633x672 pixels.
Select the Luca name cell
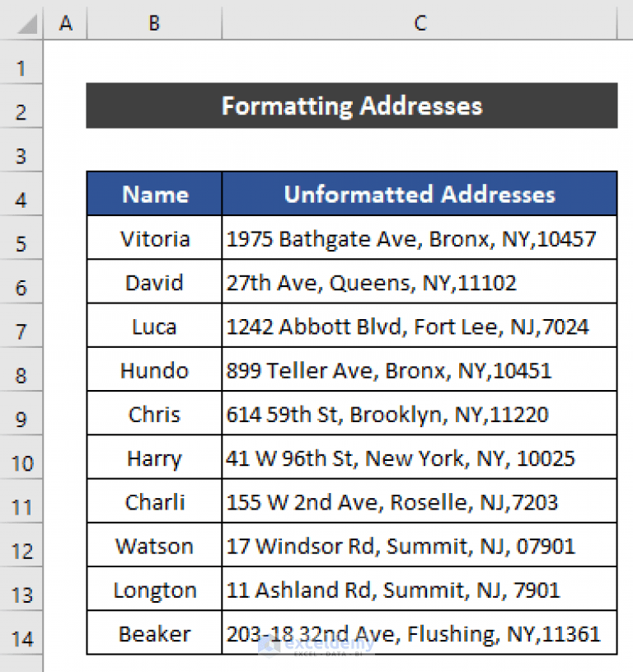pyautogui.click(x=153, y=326)
